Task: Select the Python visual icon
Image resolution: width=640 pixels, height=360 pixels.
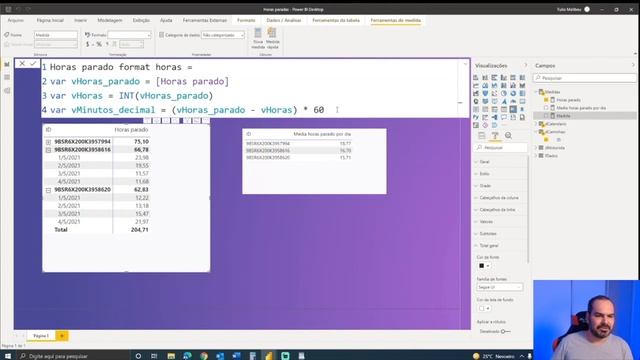Action: (x=476, y=117)
